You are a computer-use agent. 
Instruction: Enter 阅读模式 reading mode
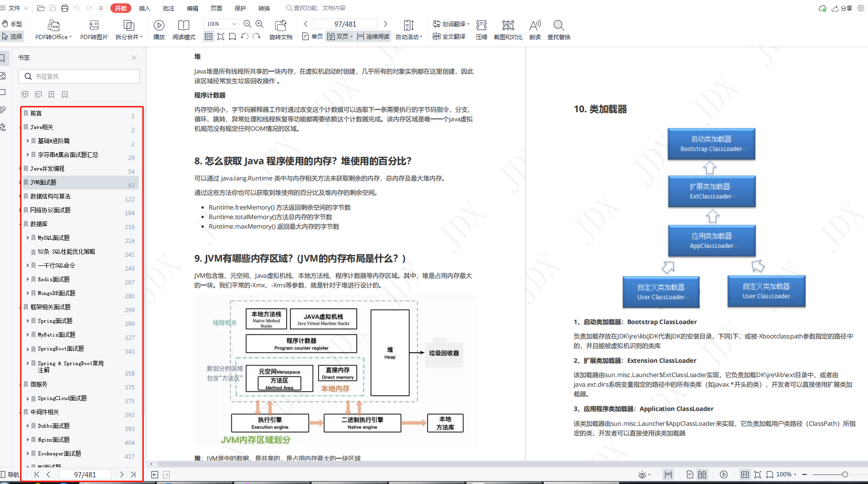pos(183,30)
